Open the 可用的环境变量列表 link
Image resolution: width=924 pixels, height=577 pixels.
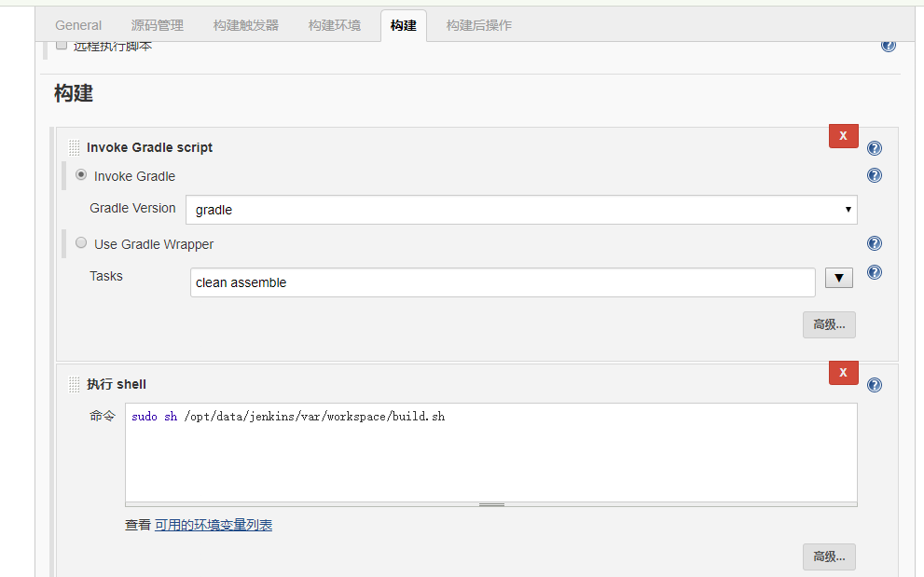214,525
